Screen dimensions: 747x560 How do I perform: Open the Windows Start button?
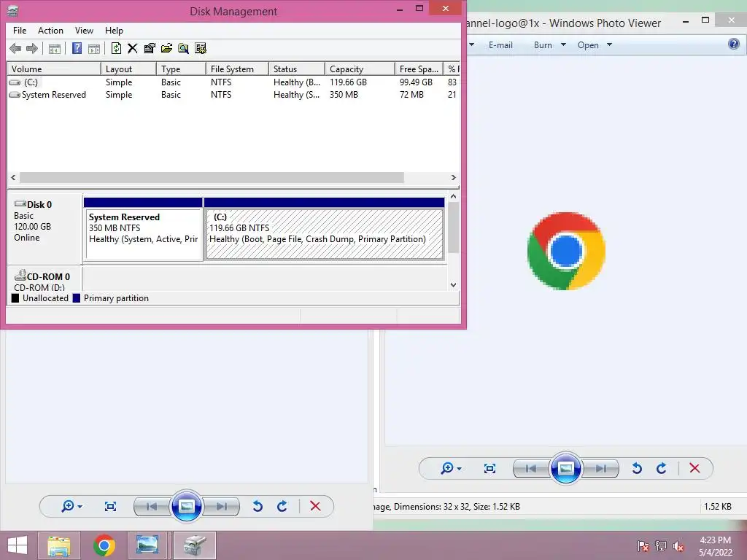pyautogui.click(x=18, y=545)
